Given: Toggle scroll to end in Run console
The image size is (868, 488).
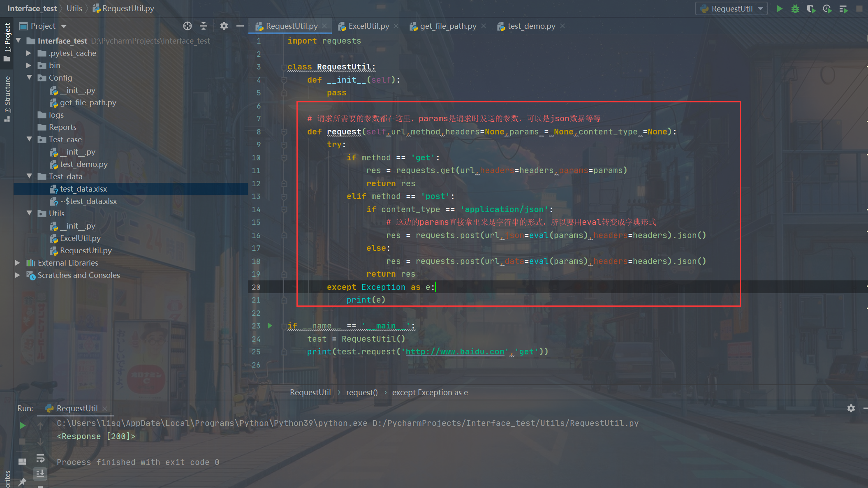Looking at the screenshot, I should (40, 473).
